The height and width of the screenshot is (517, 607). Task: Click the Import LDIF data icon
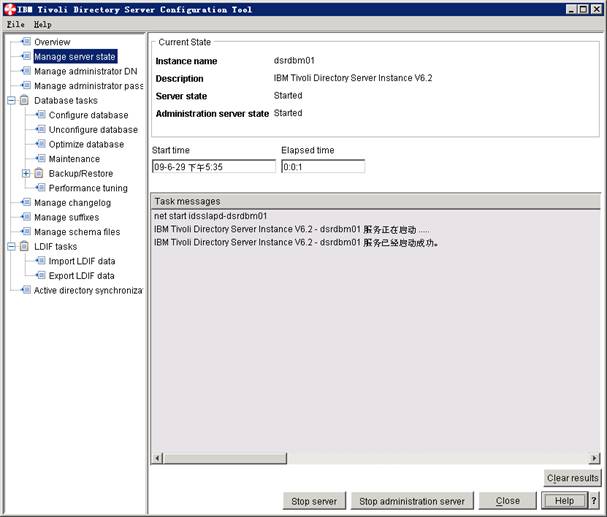pos(41,261)
